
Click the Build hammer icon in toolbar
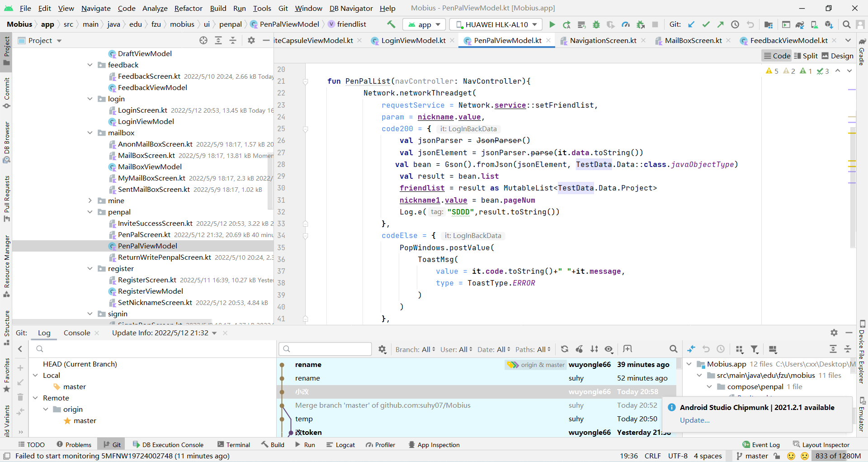click(391, 24)
